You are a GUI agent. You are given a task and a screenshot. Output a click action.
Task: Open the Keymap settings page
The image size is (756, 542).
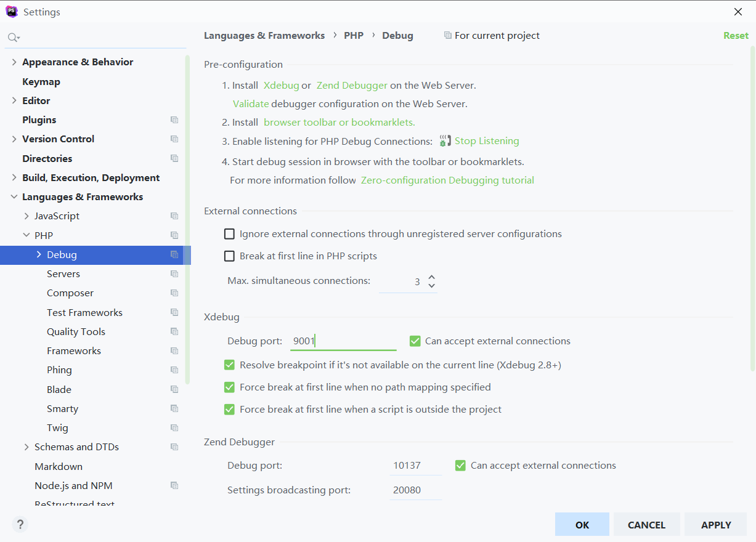pos(41,81)
